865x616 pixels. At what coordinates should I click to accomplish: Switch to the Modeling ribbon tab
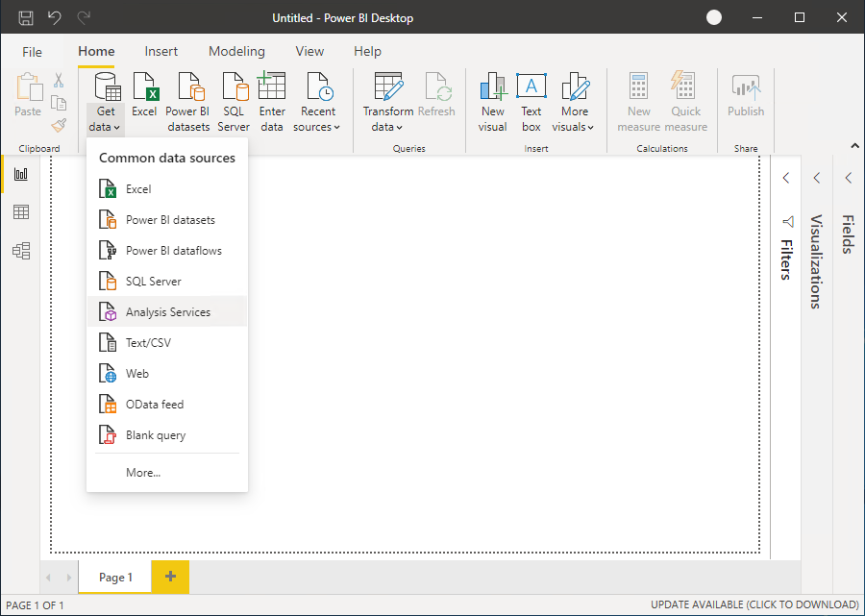point(236,51)
